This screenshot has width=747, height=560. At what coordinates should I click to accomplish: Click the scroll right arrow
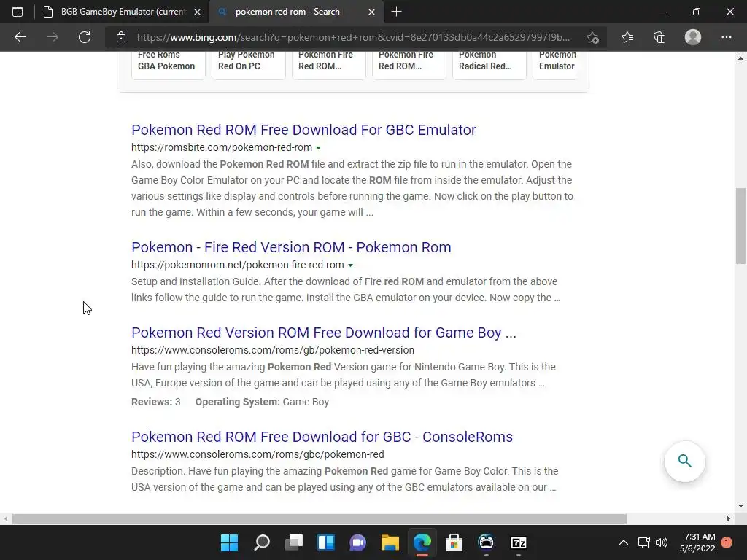click(729, 518)
